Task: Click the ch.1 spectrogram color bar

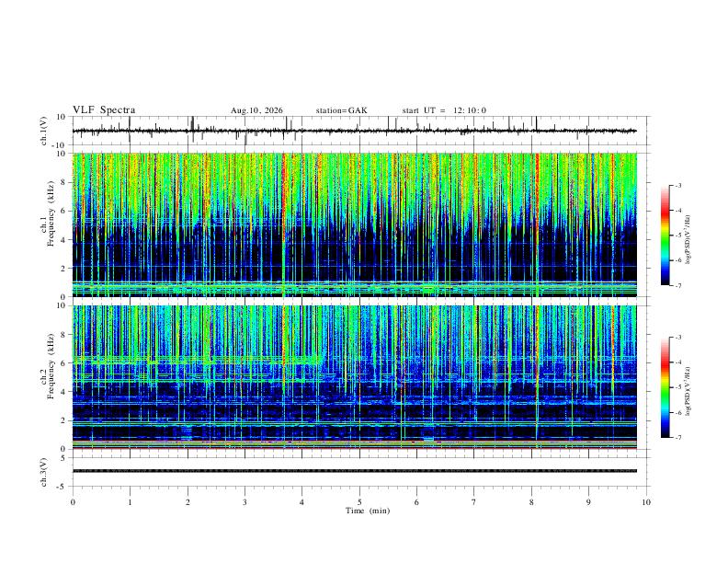Action: [x=665, y=236]
